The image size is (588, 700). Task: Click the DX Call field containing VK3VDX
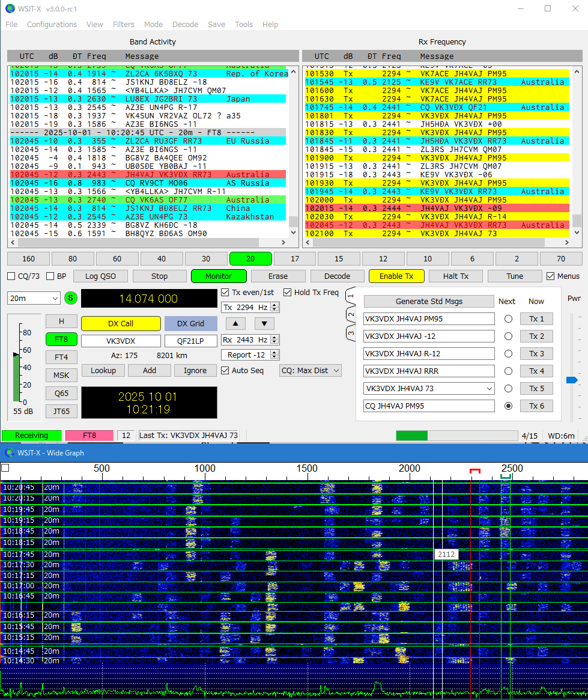point(121,341)
